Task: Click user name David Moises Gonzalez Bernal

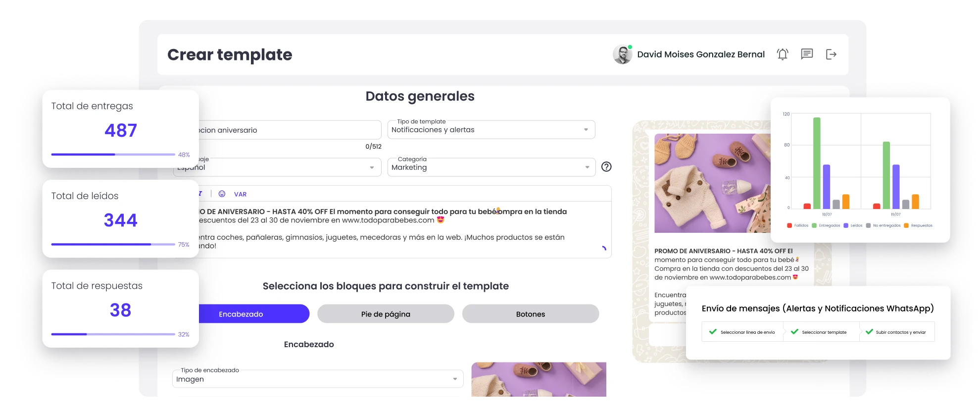Action: pos(701,54)
